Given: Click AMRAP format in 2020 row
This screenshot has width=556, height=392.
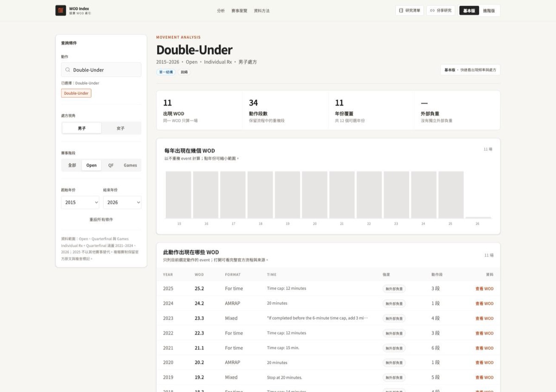Looking at the screenshot, I should pos(233,362).
